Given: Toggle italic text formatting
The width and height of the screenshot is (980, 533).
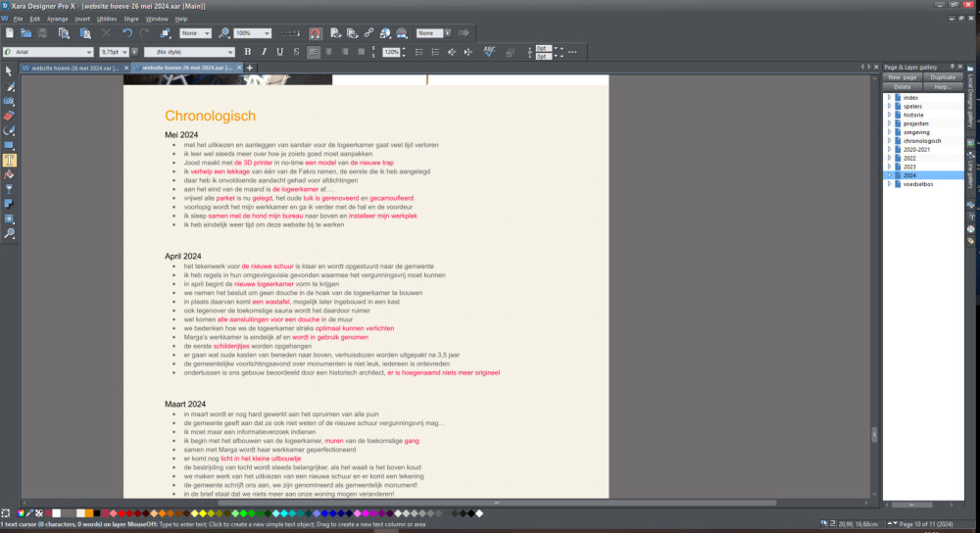Looking at the screenshot, I should [264, 52].
